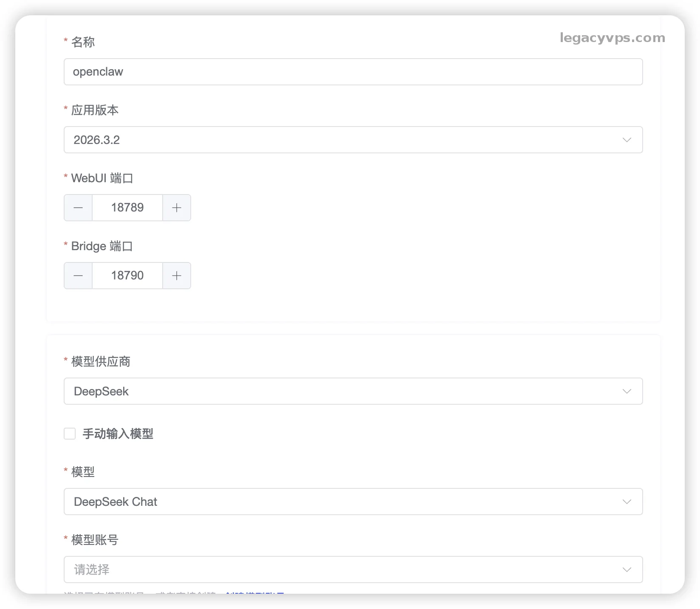
Task: Open the 应用版本 dropdown showing 2026.3.2
Action: point(340,140)
